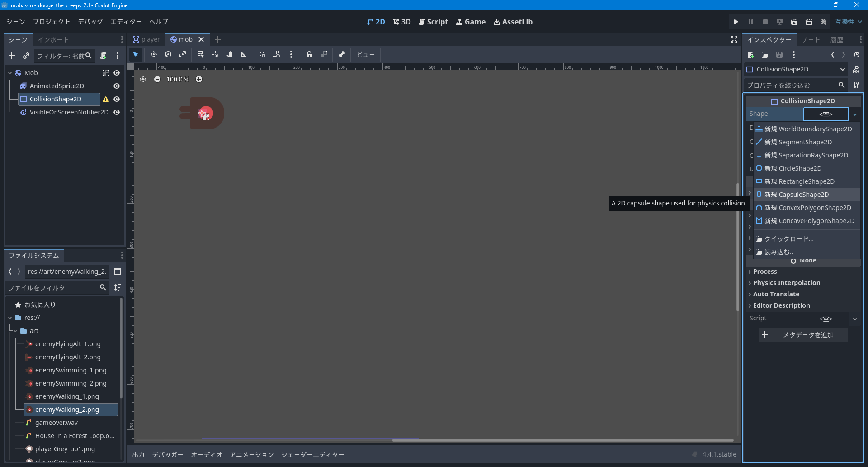Open the CollisionShape2D node selector dropdown

point(796,69)
